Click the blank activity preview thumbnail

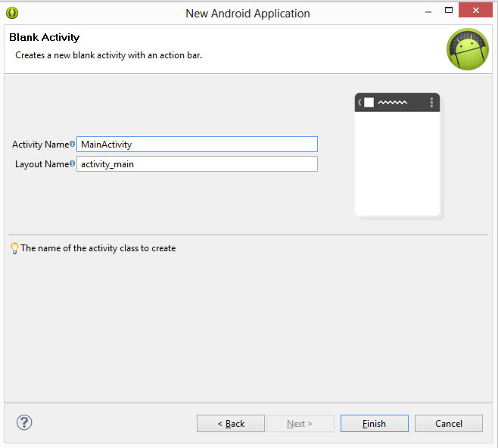pyautogui.click(x=397, y=154)
